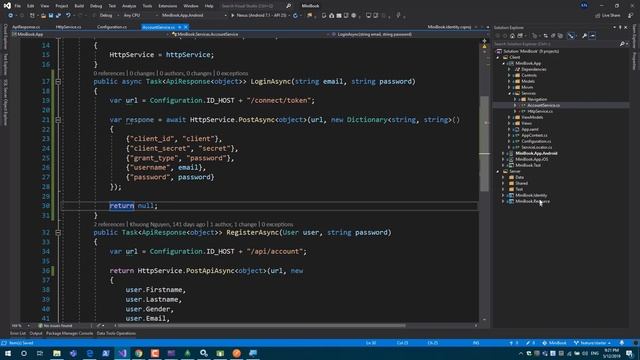Screen dimensions: 640x360
Task: Open the MiniBook.App project navigation dropdown
Action: pyautogui.click(x=89, y=34)
